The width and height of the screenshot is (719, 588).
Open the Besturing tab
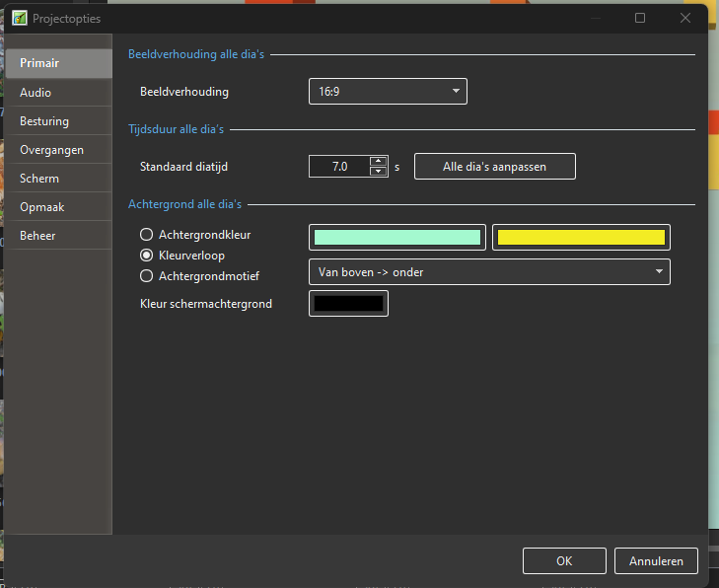tap(59, 121)
